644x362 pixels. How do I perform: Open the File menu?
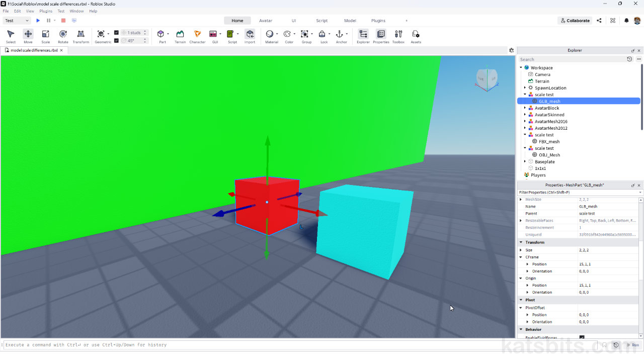6,11
